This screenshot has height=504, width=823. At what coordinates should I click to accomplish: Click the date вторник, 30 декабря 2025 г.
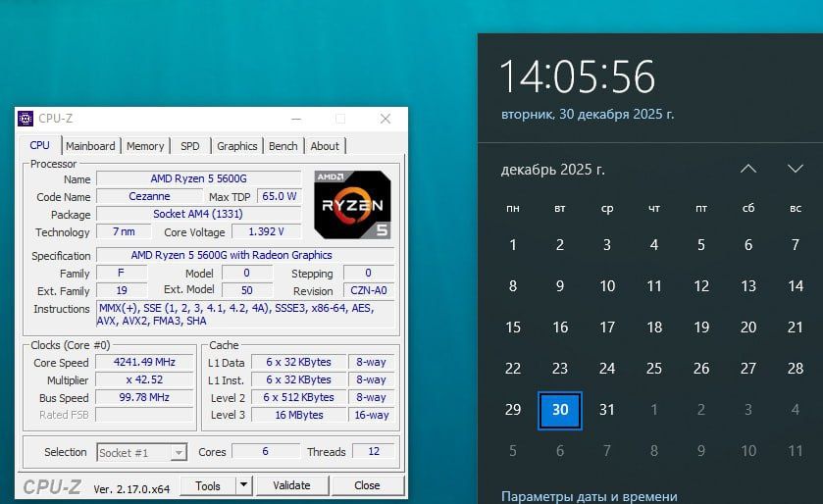pos(588,114)
